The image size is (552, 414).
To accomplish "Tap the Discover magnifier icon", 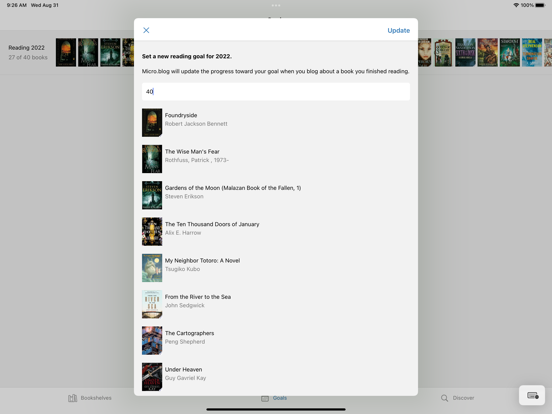I will click(x=445, y=398).
